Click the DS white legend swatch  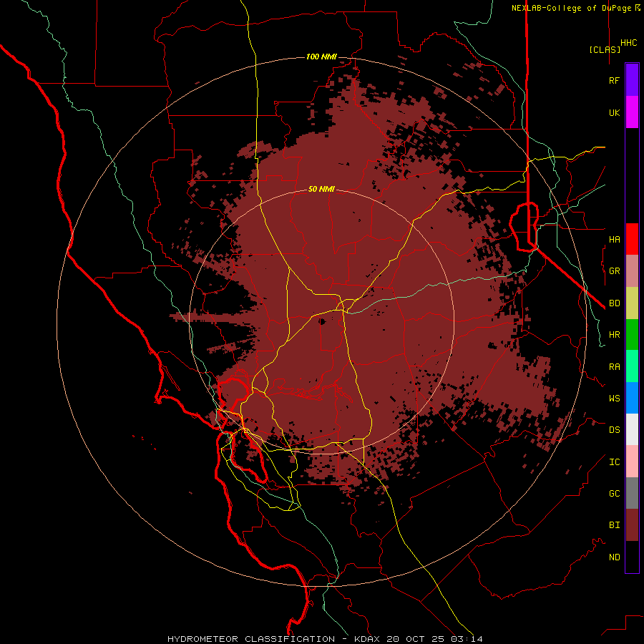(632, 429)
